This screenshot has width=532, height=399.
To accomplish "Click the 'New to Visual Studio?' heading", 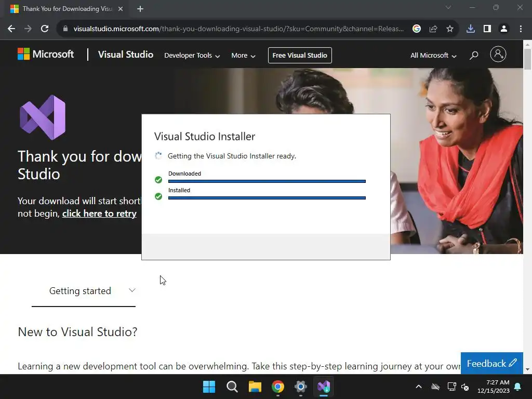I will [77, 332].
